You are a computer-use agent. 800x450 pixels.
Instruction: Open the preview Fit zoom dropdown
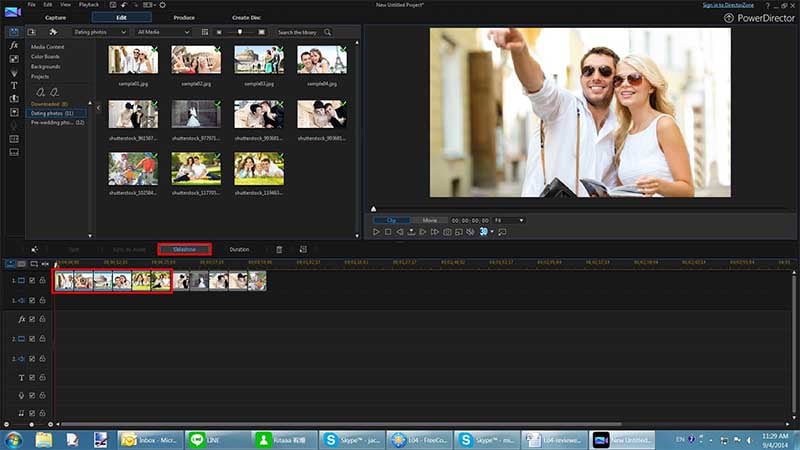pos(509,220)
